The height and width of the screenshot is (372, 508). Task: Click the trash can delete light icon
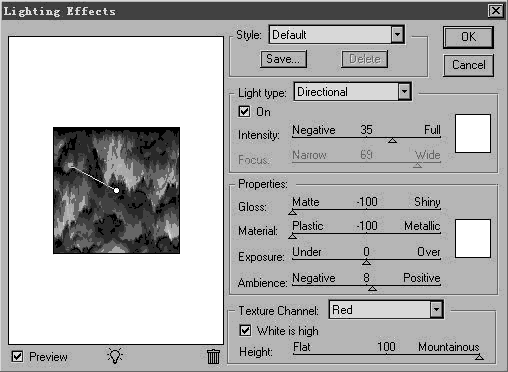[213, 356]
